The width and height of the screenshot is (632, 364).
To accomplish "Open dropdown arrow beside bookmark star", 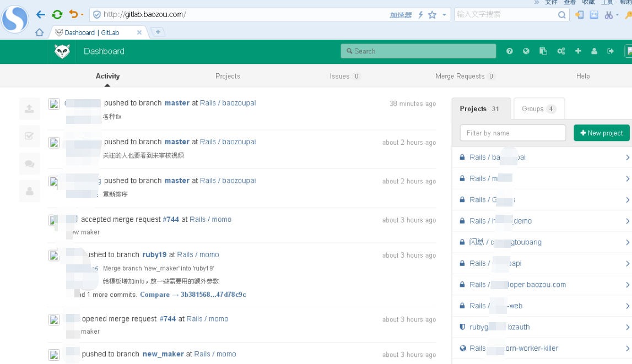I will tap(444, 15).
